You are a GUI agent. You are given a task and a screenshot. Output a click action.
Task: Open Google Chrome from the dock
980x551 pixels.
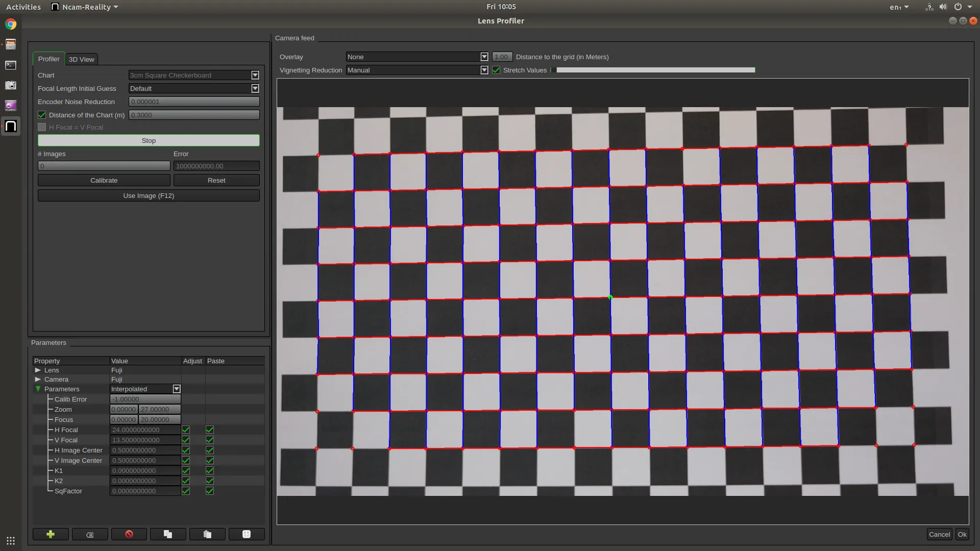pyautogui.click(x=11, y=24)
